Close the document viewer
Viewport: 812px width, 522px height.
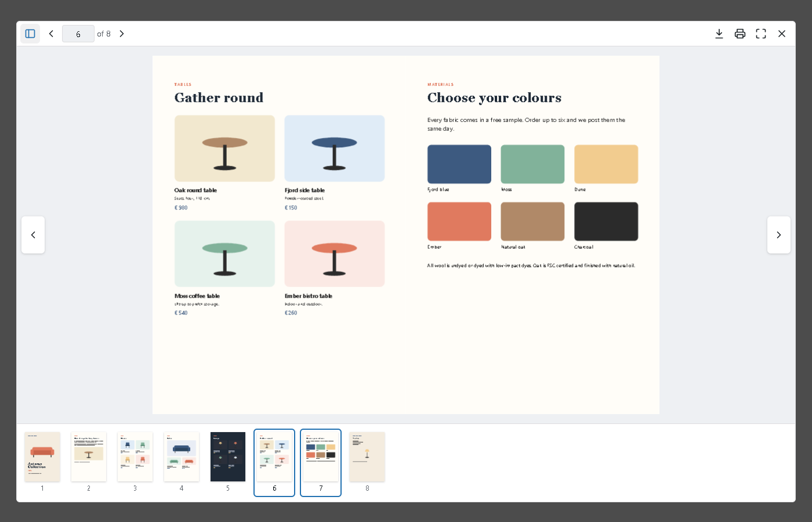pos(782,34)
